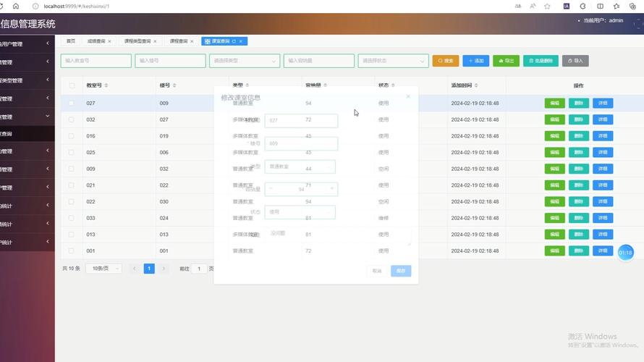Click the orange 搜索 button
Viewport: 644px width, 362px height.
pos(446,61)
